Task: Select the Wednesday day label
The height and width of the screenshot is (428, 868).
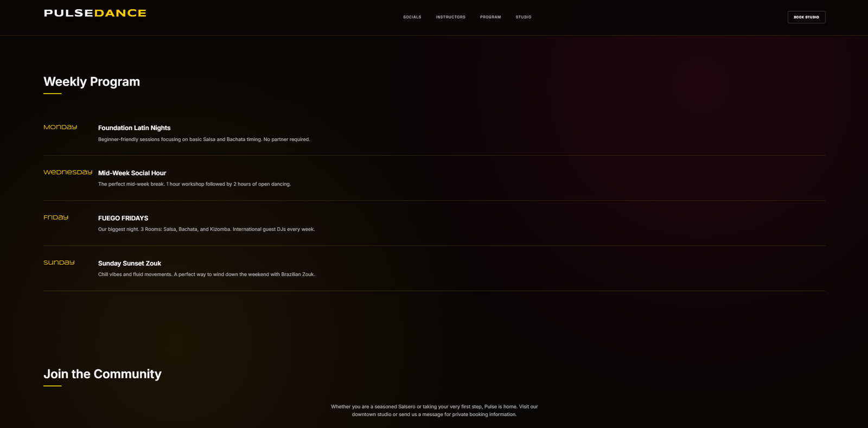Action: click(68, 173)
